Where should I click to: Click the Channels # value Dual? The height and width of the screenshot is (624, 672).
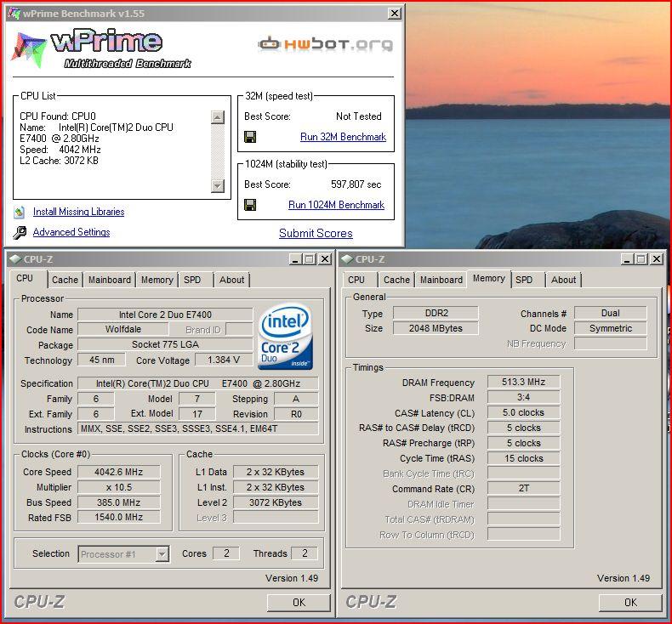pos(610,313)
